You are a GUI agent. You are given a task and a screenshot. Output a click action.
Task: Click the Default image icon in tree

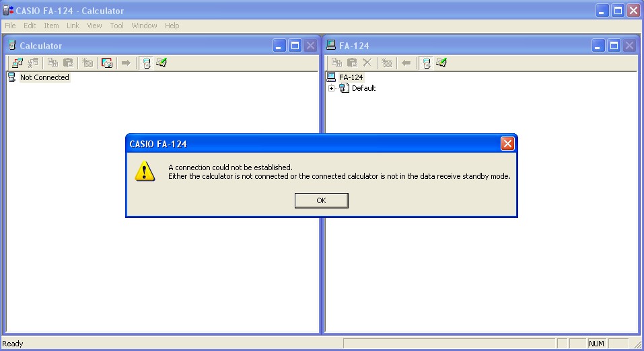[344, 88]
